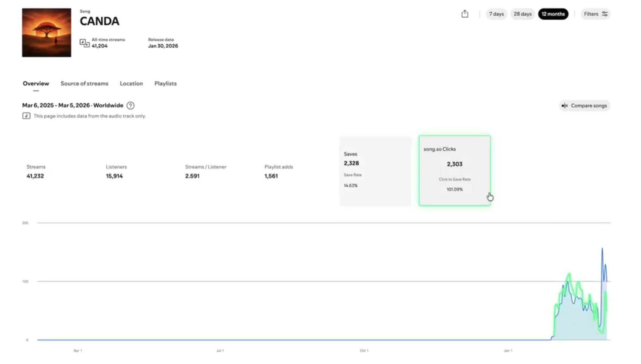
Task: Click the 101.09% click to save rate
Action: (x=455, y=189)
